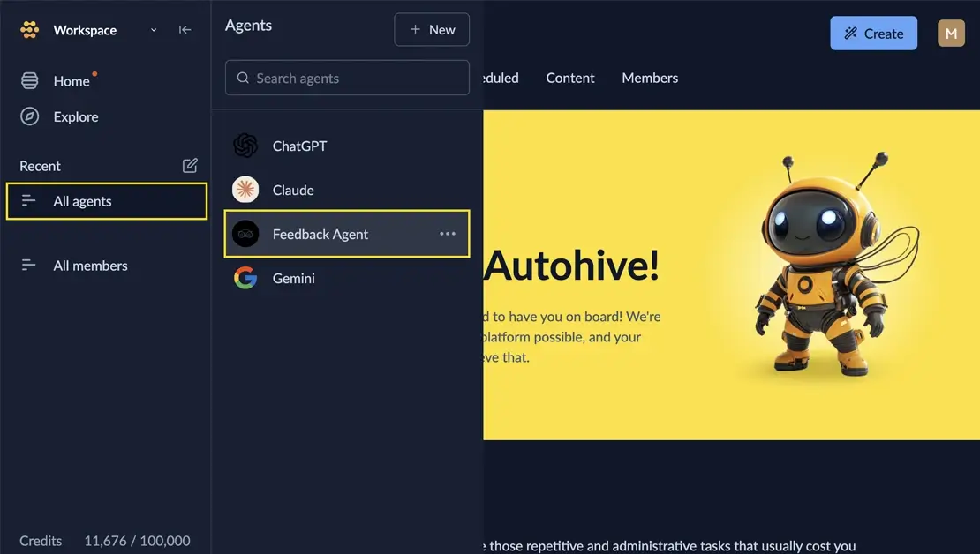The image size is (980, 554).
Task: Click the Credits usage counter
Action: (105, 540)
